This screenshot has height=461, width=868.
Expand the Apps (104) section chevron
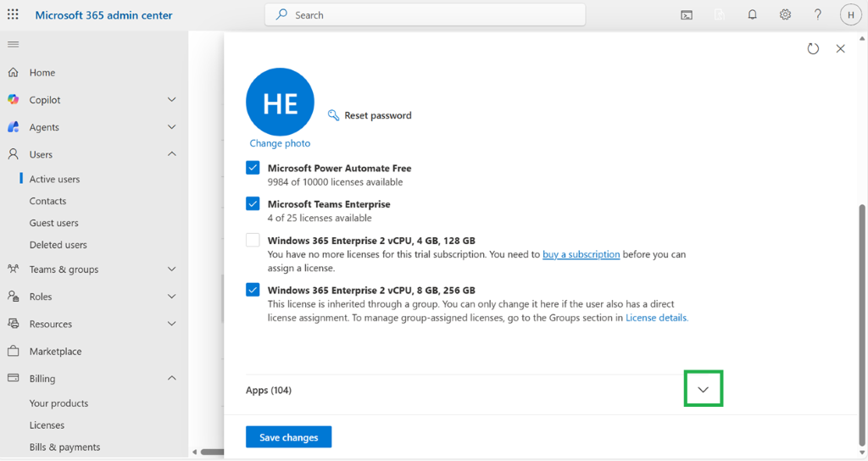(703, 389)
